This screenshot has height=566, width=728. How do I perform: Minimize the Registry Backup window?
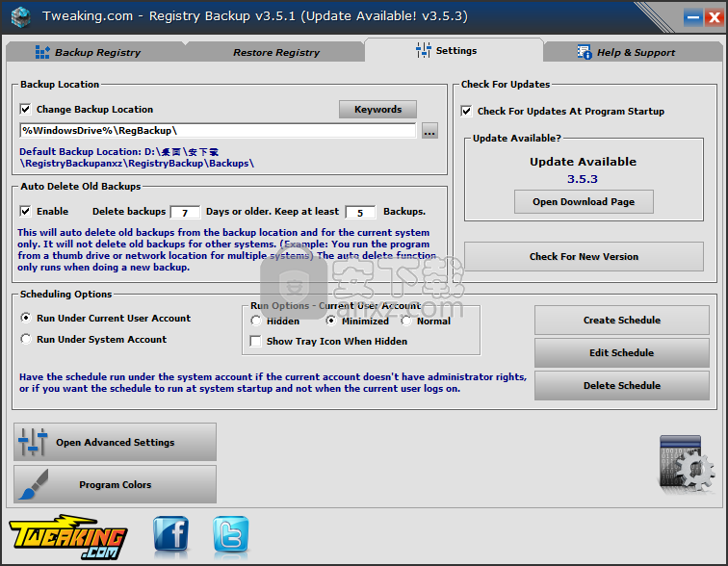[x=693, y=18]
